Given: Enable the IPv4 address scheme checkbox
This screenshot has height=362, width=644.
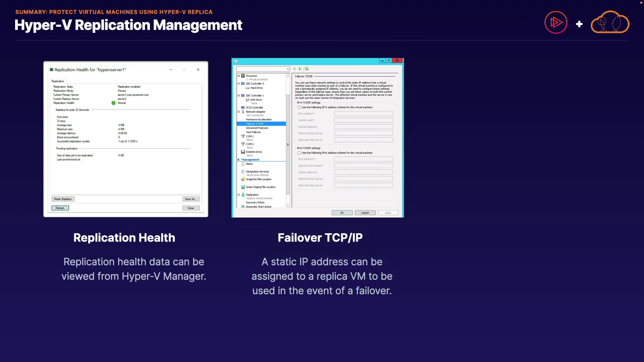Looking at the screenshot, I should pos(299,108).
